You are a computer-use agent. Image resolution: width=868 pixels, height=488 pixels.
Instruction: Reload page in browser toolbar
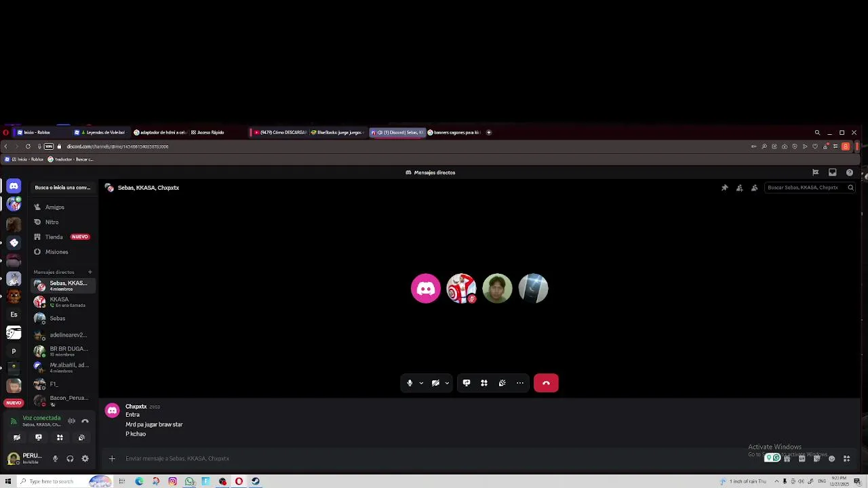28,146
